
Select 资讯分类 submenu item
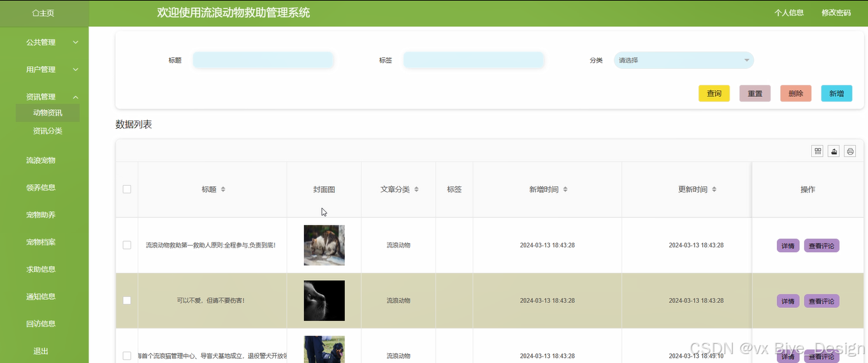(x=48, y=131)
